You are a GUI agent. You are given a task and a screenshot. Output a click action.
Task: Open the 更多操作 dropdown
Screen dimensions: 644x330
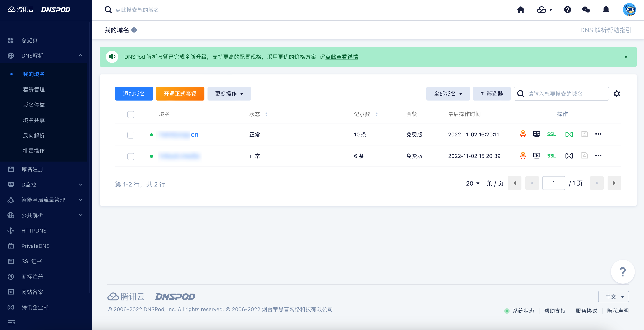click(229, 94)
